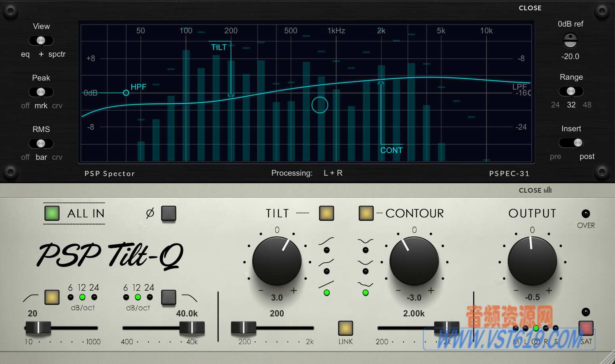This screenshot has height=364, width=615.
Task: Select 24 dB/oct high-pass slope
Action: pos(94,297)
